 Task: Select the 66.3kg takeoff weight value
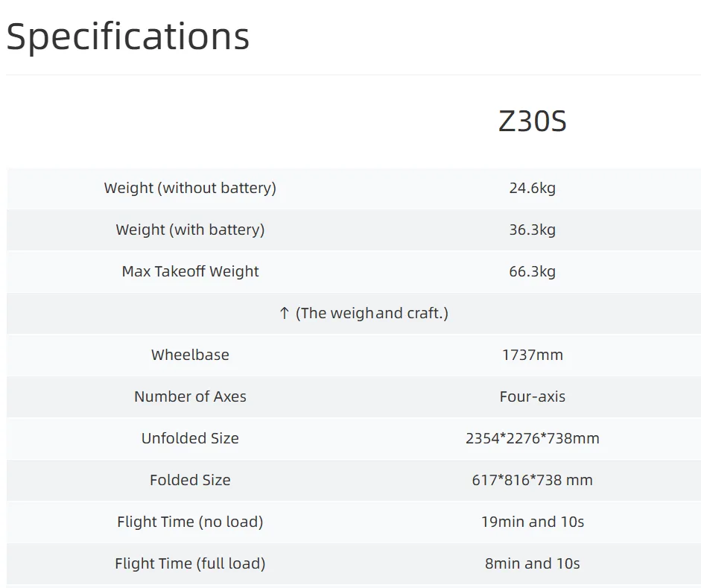532,271
